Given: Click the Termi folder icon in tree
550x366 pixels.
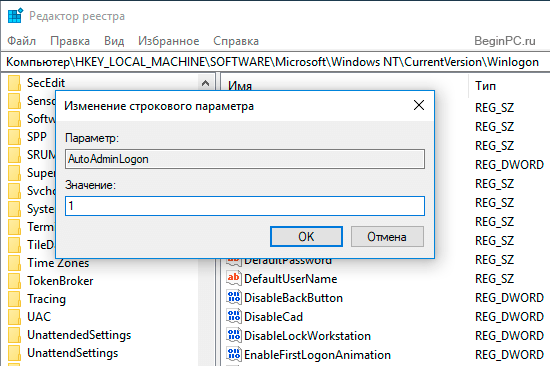Looking at the screenshot, I should pos(14,227).
